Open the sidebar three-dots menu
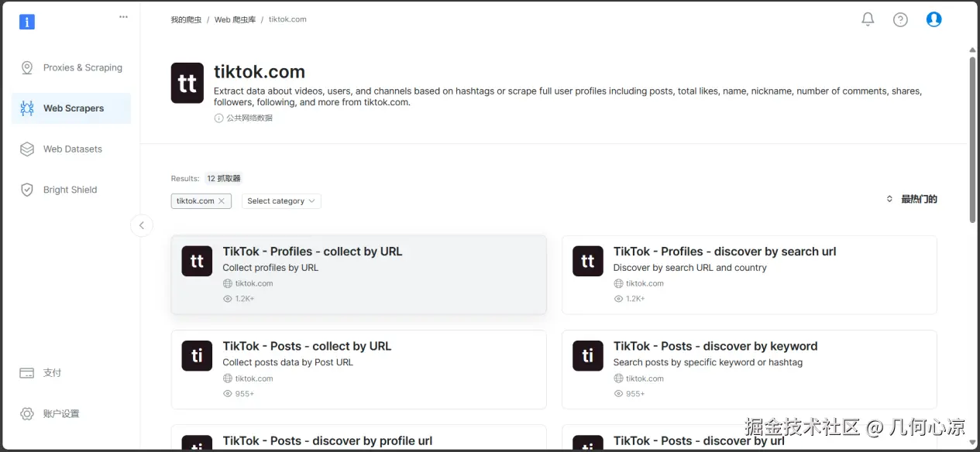Screen dimensions: 980x452 coord(123,17)
